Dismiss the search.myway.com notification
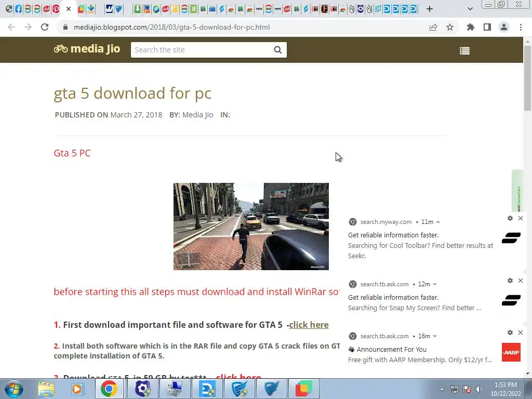Screen dimensions: 532x399 521,218
